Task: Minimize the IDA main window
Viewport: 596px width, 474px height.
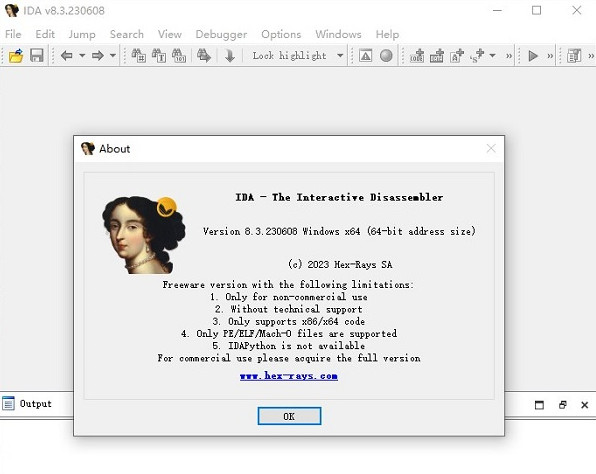Action: pyautogui.click(x=497, y=10)
